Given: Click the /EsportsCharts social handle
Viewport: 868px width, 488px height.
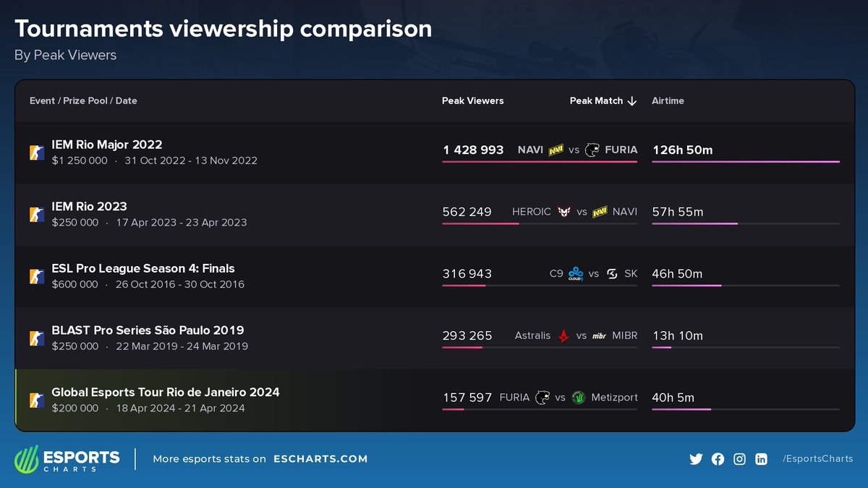Looking at the screenshot, I should pyautogui.click(x=817, y=459).
